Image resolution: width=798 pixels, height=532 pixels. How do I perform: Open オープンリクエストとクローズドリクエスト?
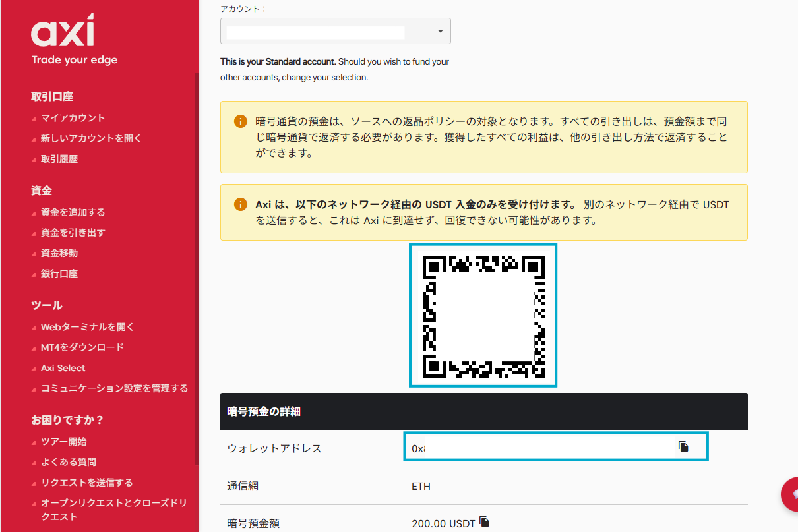pyautogui.click(x=114, y=510)
